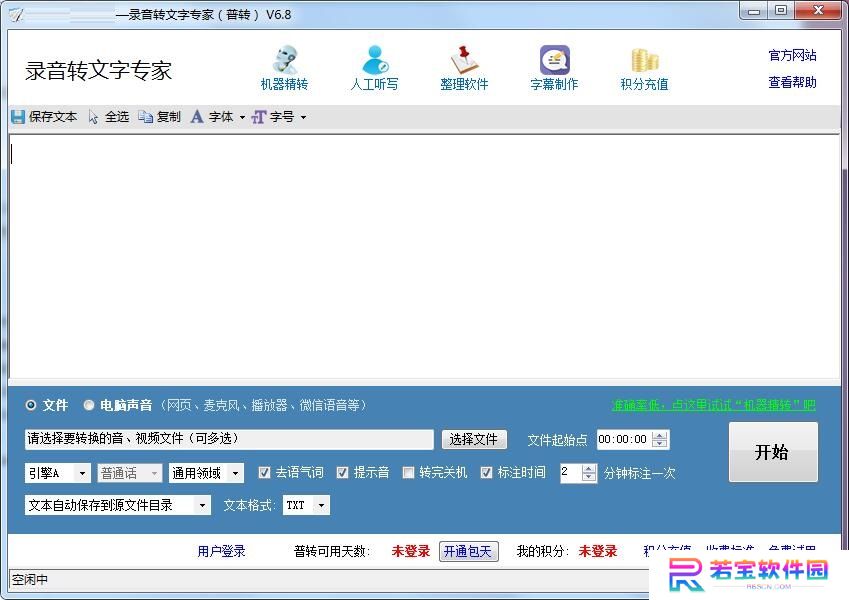This screenshot has width=849, height=600.
Task: Click the 用户登录 link
Action: coord(221,551)
